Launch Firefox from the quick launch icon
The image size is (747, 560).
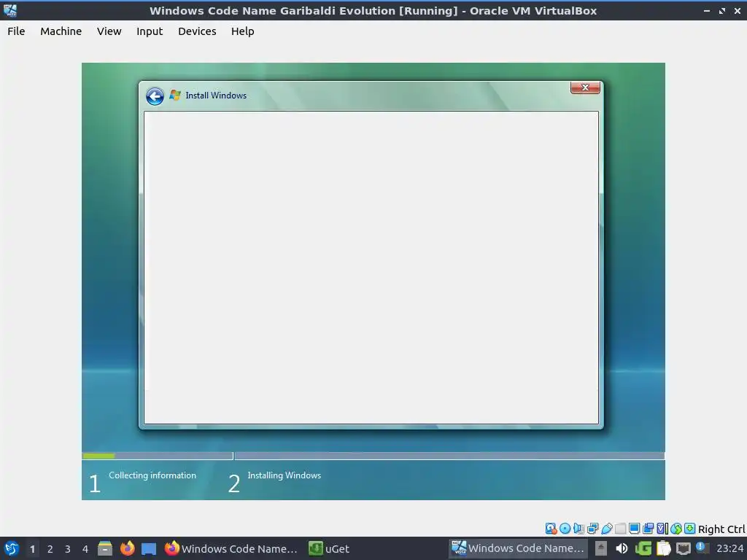[127, 548]
